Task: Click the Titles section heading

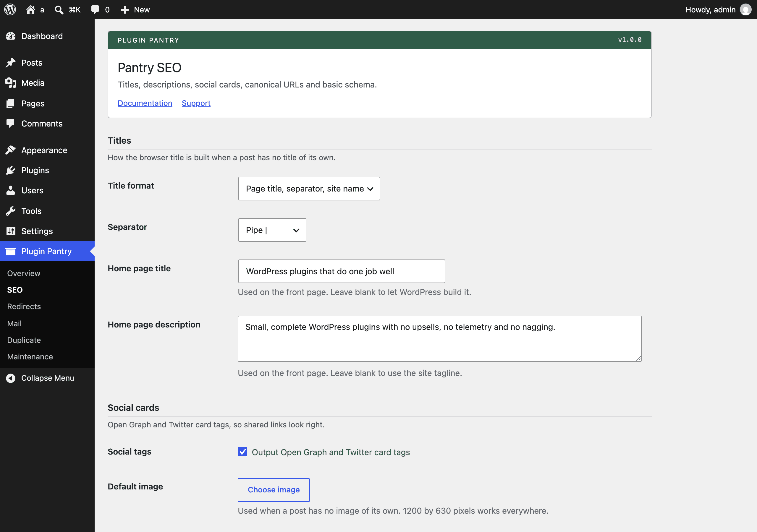Action: coord(119,140)
